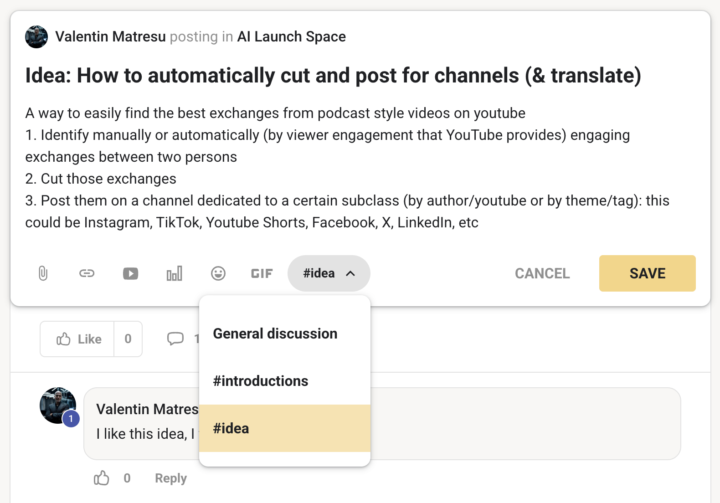The width and height of the screenshot is (720, 503).
Task: Go to the AI Launch Space link
Action: click(x=291, y=36)
